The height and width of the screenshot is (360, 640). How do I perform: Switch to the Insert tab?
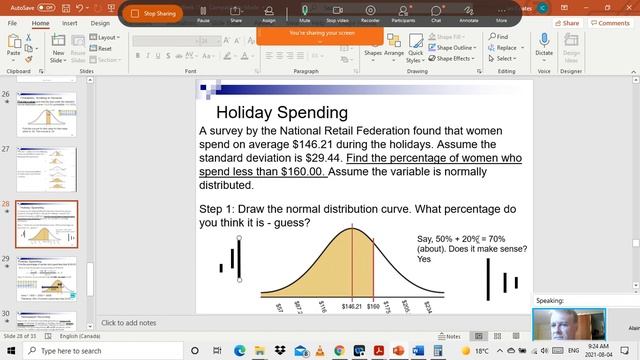tap(70, 23)
